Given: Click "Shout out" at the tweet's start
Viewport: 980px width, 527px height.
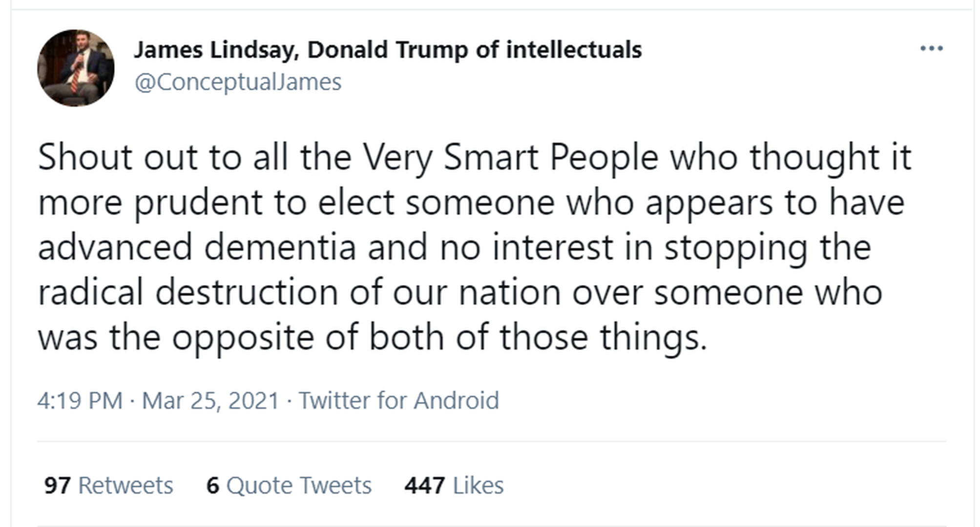Looking at the screenshot, I should pos(85,157).
